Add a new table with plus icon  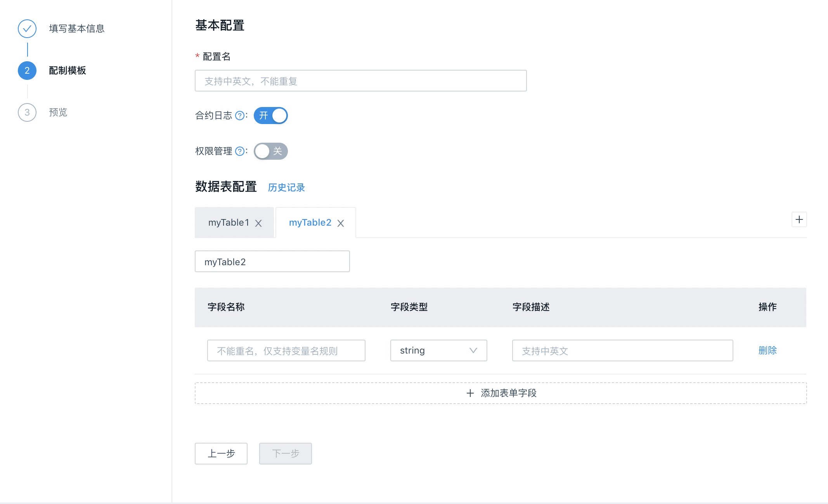(x=799, y=219)
